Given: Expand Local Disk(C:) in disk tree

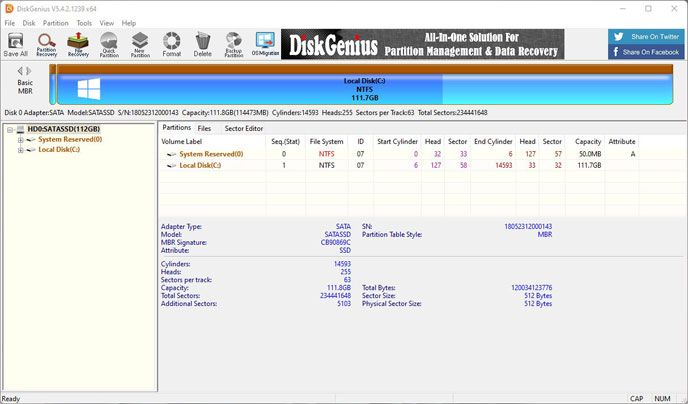Looking at the screenshot, I should pyautogui.click(x=20, y=150).
